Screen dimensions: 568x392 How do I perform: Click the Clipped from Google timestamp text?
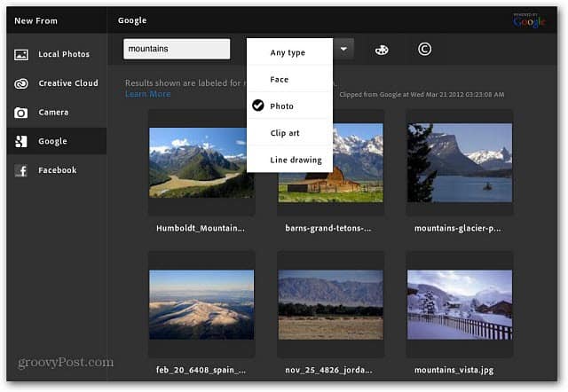[x=422, y=95]
